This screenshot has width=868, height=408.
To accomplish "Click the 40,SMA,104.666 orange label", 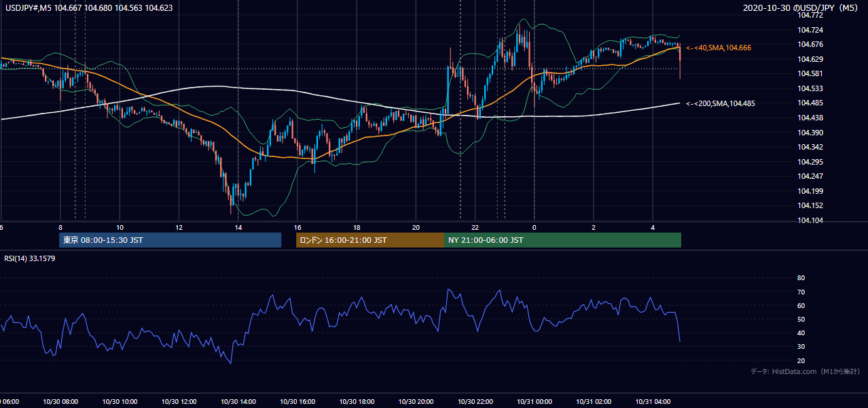I will coord(719,48).
